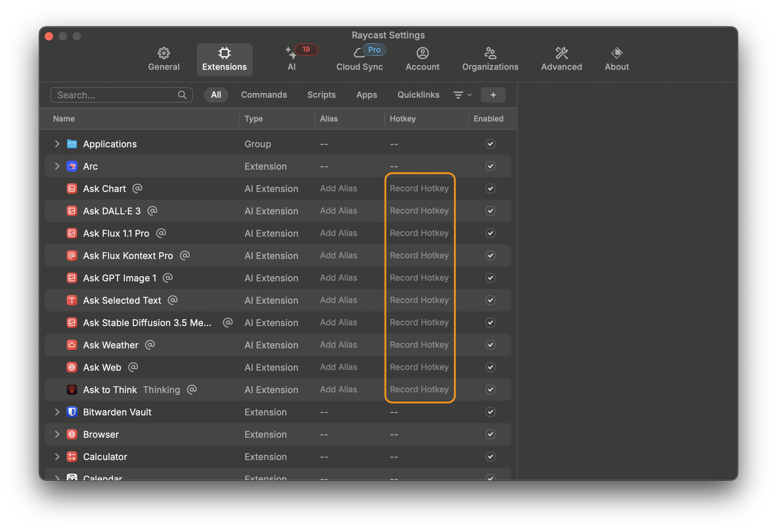Click the Applications folder icon
The width and height of the screenshot is (777, 532).
pos(72,144)
